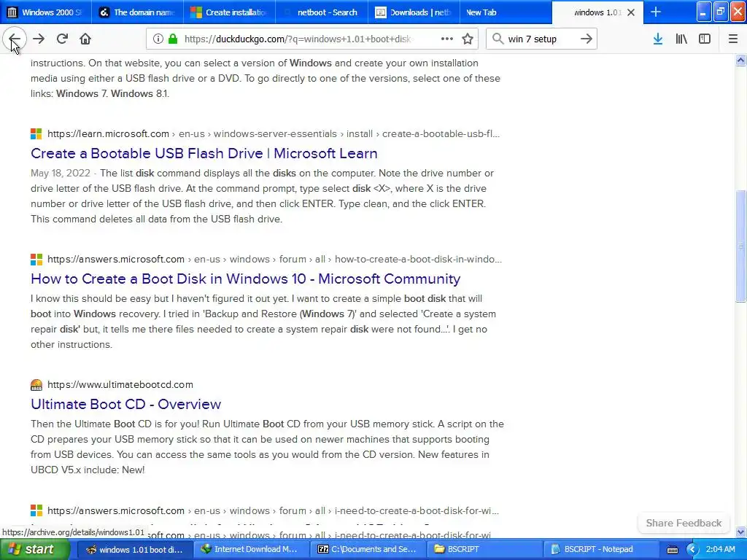747x560 pixels.
Task: Click the i-need-to-create-a-boot-disk-for-wi... URL
Action: (x=273, y=510)
